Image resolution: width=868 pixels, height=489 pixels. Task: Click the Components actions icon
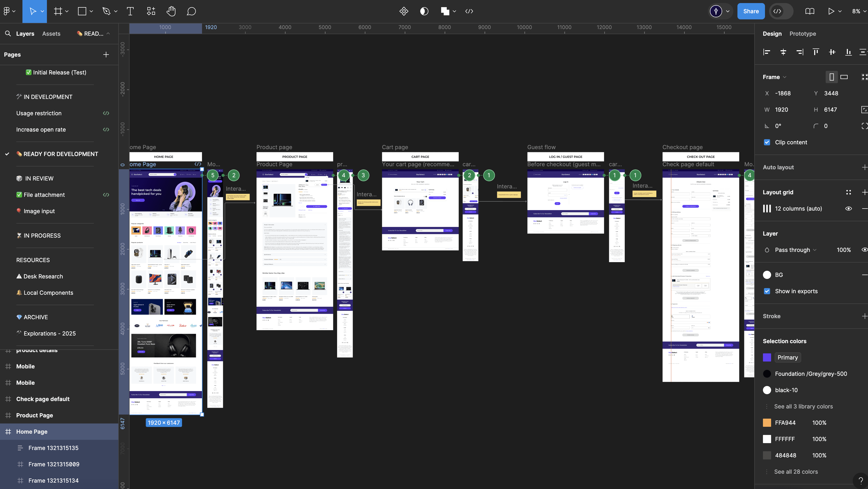[404, 11]
